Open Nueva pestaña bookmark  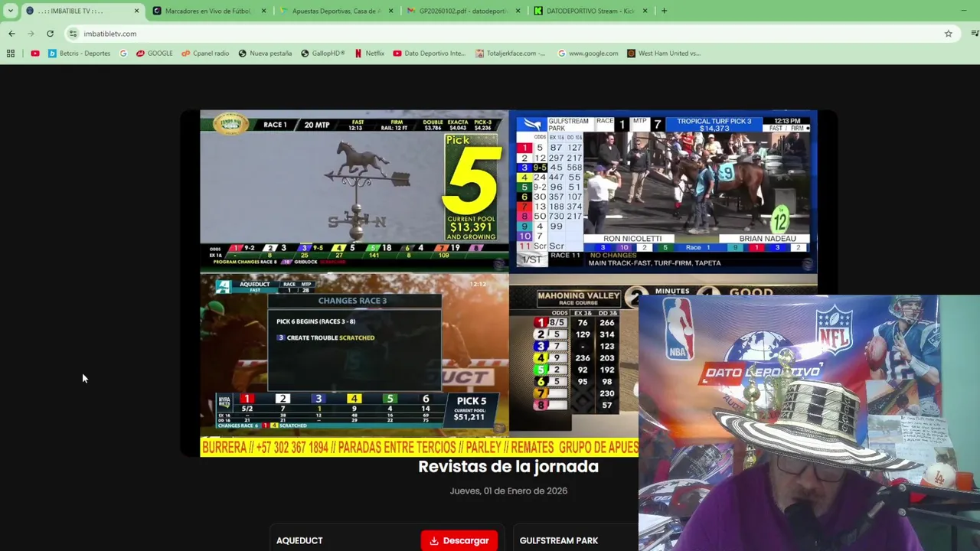[x=265, y=54]
